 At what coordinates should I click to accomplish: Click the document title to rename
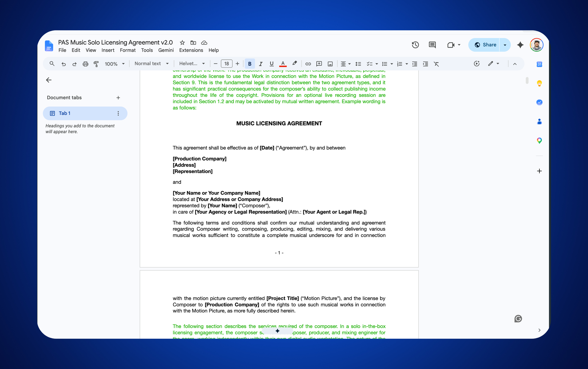[x=115, y=43]
